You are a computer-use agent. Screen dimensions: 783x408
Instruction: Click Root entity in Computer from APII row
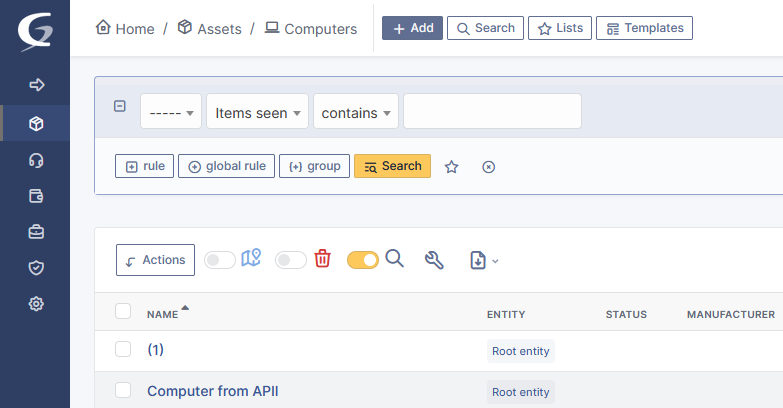pyautogui.click(x=521, y=392)
